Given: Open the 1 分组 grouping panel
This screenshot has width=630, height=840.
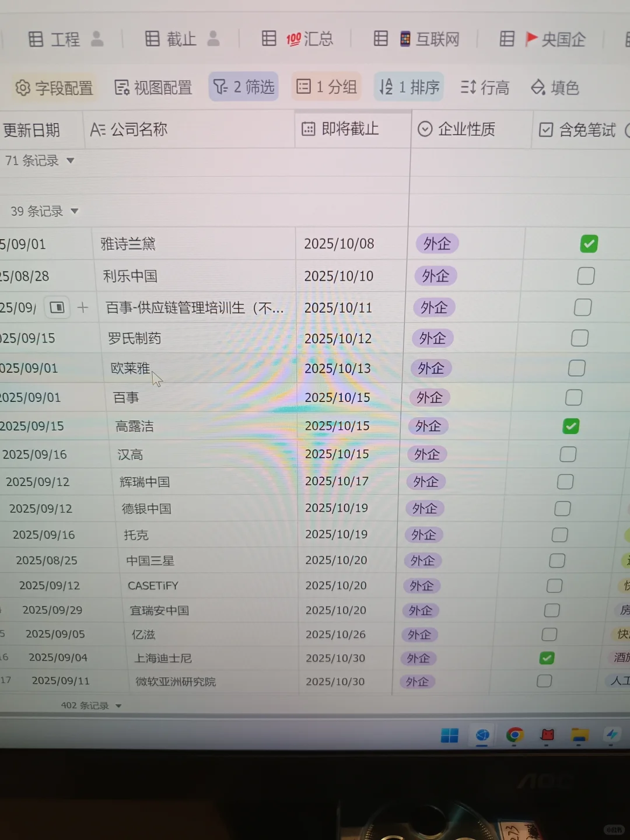Looking at the screenshot, I should [x=327, y=87].
